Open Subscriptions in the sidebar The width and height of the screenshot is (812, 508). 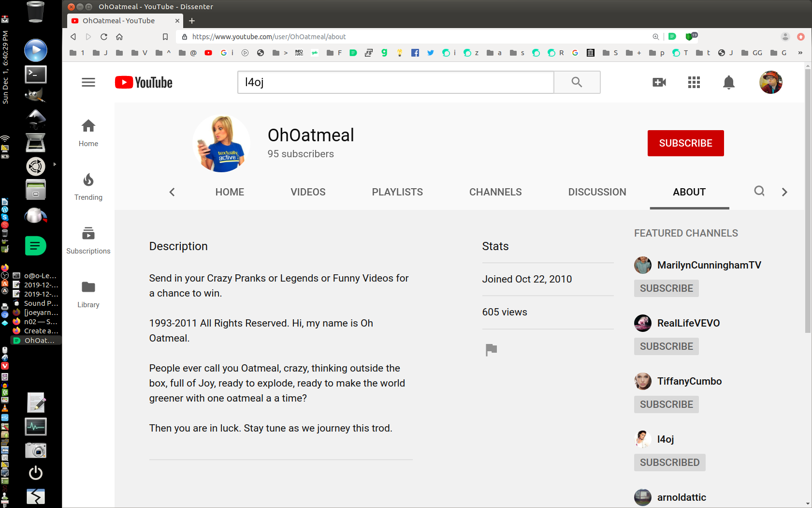(x=88, y=240)
